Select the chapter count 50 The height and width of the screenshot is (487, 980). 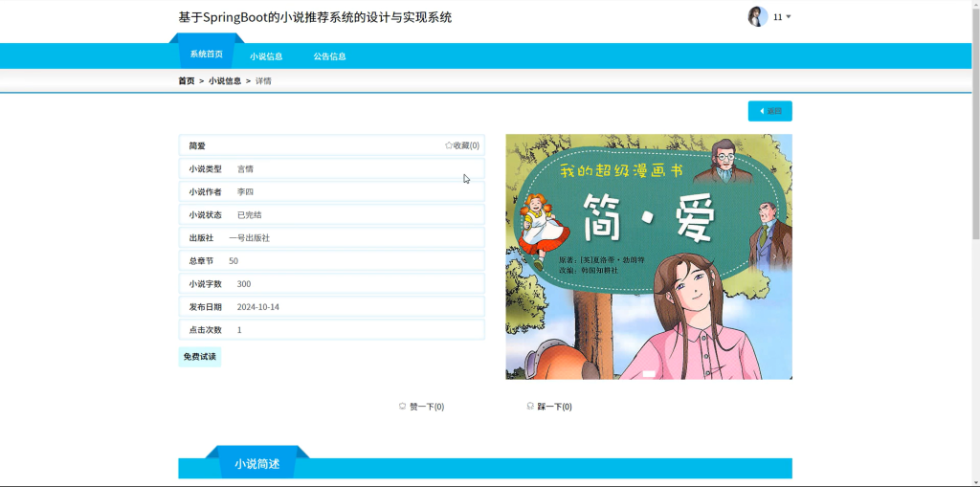tap(234, 261)
